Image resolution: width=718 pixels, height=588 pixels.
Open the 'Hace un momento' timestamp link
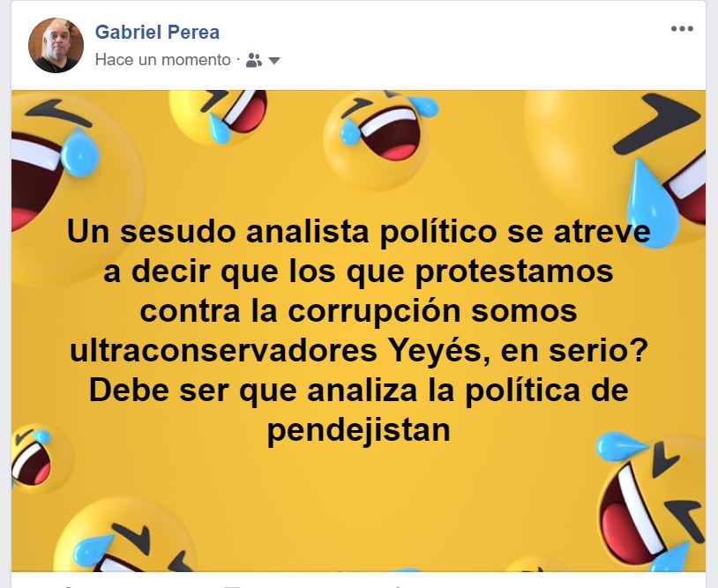point(162,60)
